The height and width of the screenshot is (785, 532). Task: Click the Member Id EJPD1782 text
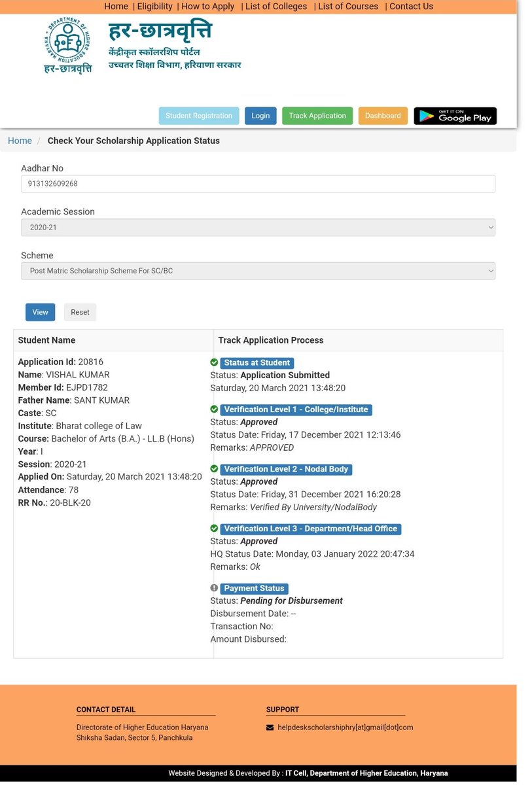click(63, 387)
